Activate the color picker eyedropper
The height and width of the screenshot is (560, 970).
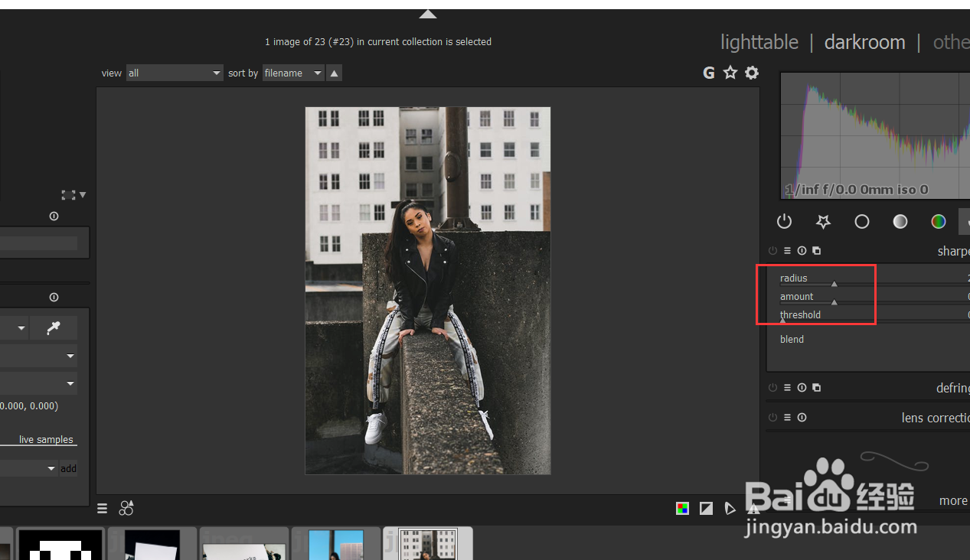[54, 327]
